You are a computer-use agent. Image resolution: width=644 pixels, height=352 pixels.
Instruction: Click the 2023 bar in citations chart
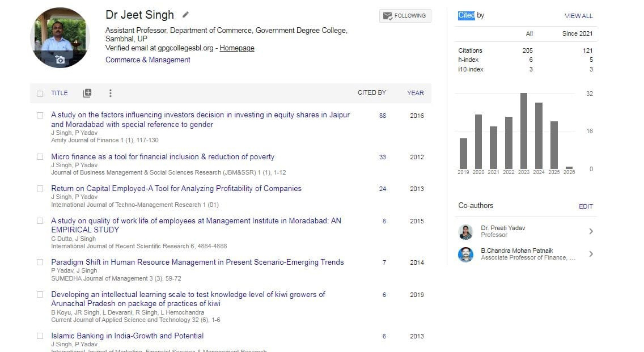click(523, 131)
